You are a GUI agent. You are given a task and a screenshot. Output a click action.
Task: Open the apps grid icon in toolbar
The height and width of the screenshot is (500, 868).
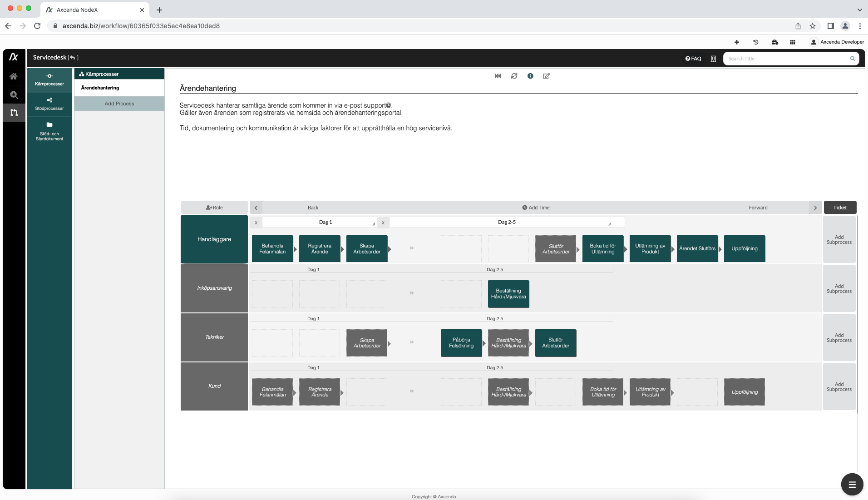pos(792,42)
